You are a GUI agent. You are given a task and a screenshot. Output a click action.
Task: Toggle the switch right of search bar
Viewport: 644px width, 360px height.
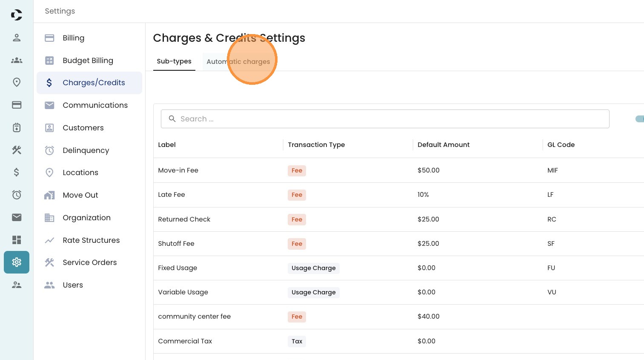pos(639,119)
